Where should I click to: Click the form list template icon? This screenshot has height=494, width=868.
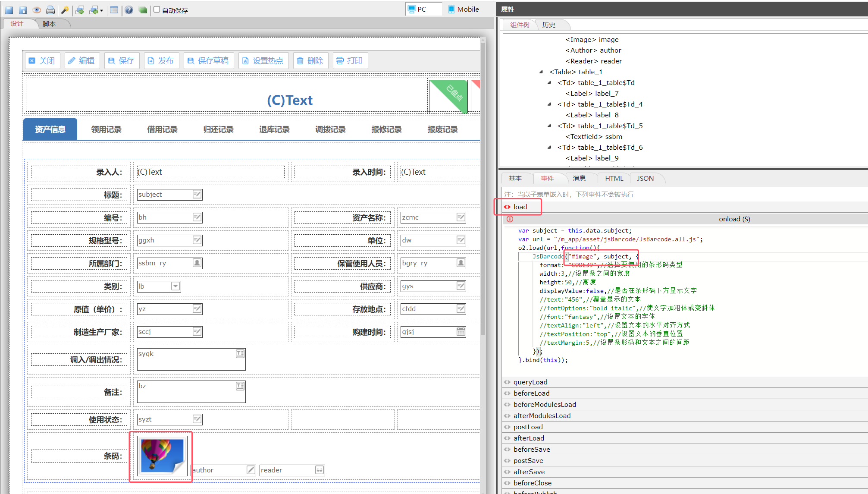[114, 10]
